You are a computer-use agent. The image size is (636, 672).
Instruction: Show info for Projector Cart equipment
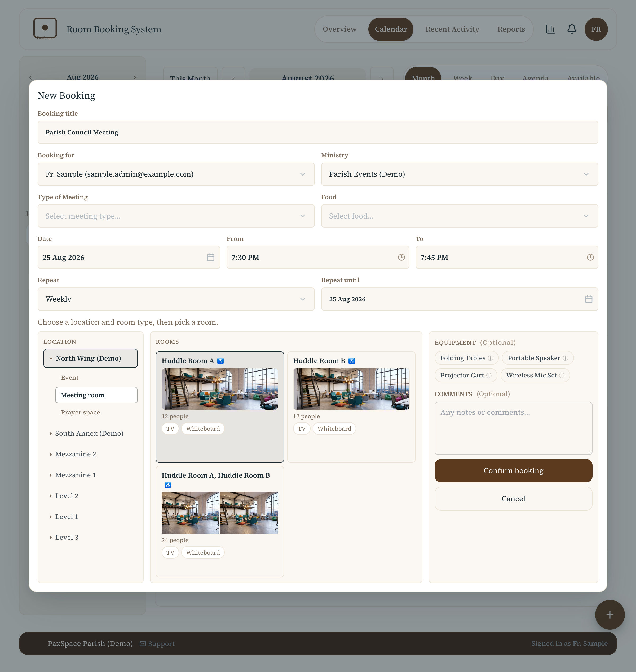[x=488, y=375]
